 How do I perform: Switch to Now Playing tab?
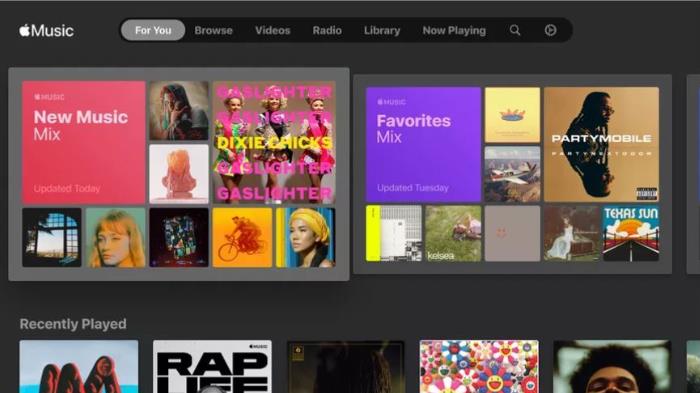point(454,30)
